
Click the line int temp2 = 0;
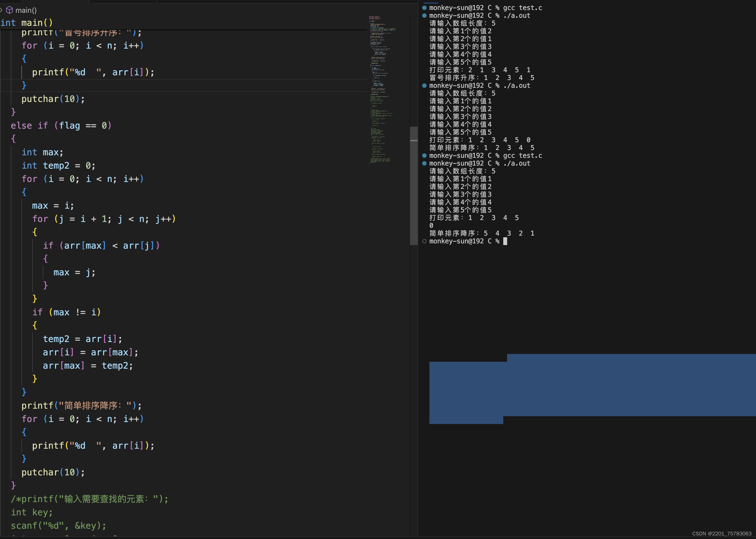click(x=58, y=166)
